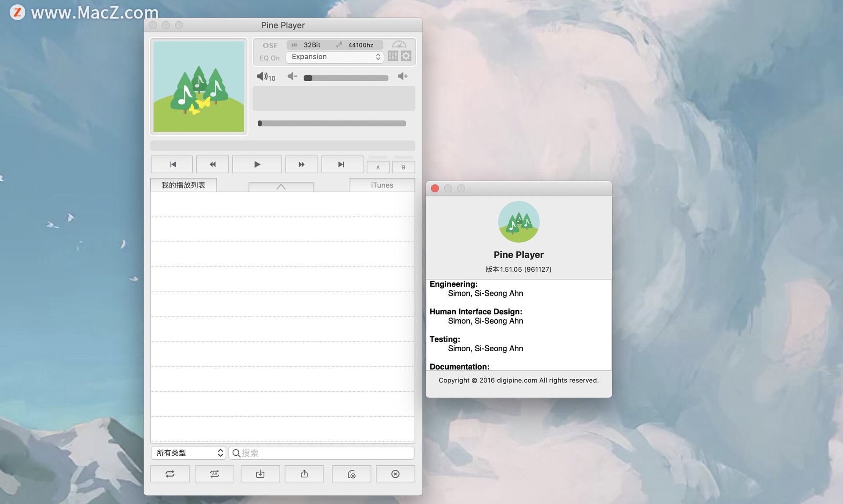Toggle the EQ On switch
The height and width of the screenshot is (504, 843).
coord(270,58)
